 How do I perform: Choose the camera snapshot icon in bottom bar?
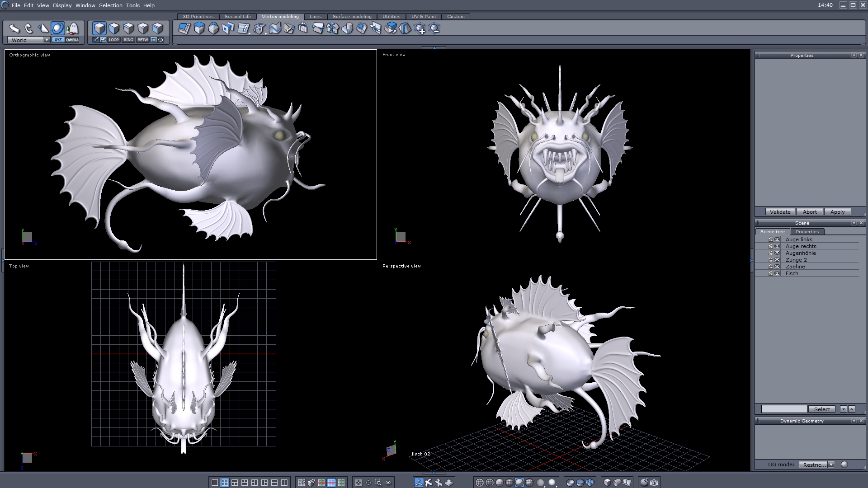pyautogui.click(x=654, y=483)
